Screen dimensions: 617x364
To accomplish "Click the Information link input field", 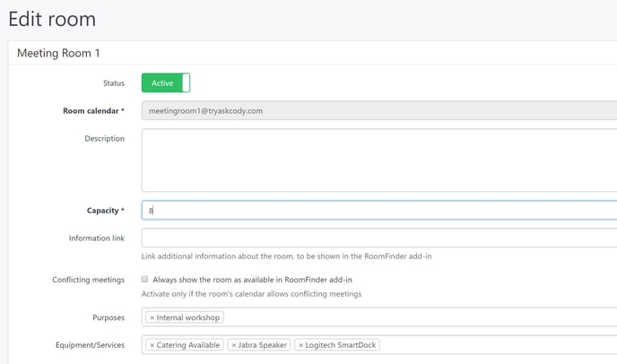I will tap(379, 238).
